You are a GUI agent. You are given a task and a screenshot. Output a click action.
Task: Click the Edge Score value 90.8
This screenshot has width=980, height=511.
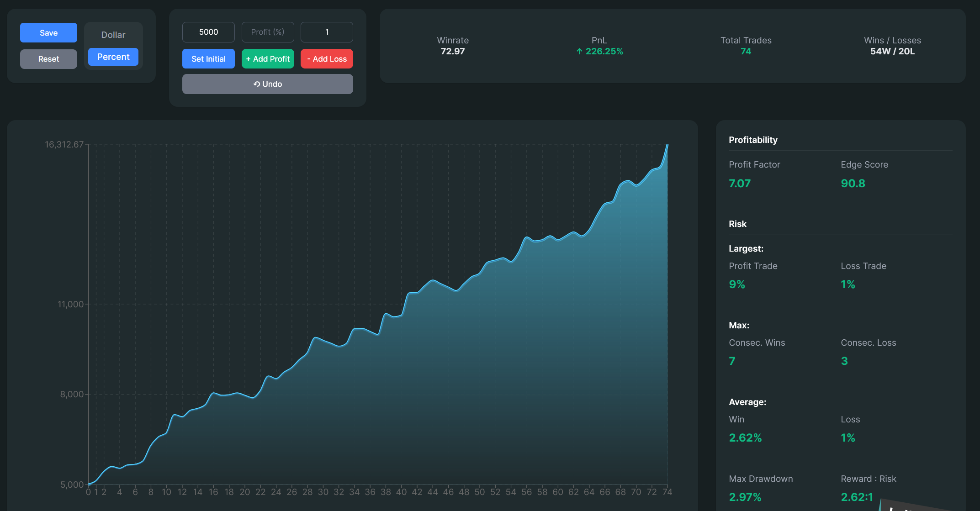tap(853, 184)
